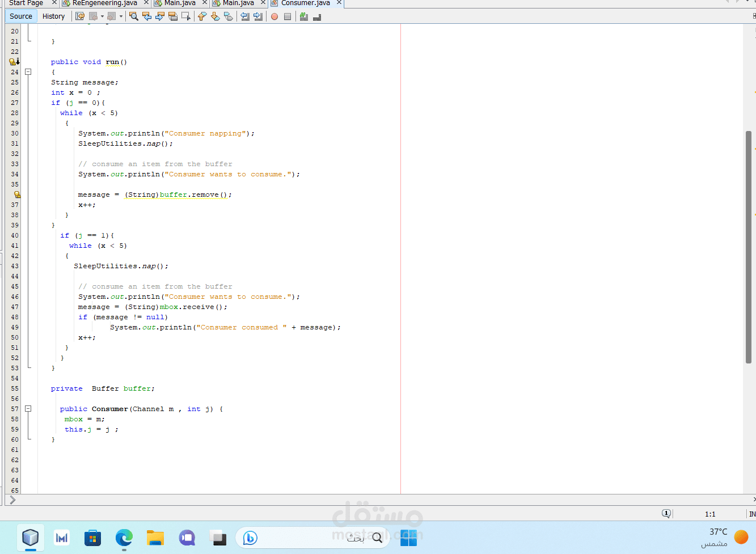
Task: Open the notifications icon in the status bar
Action: tap(666, 514)
